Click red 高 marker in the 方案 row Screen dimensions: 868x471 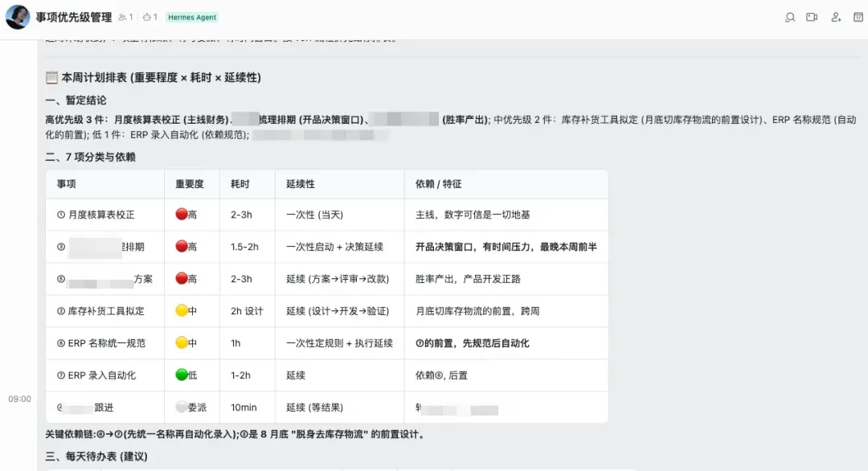coord(186,278)
